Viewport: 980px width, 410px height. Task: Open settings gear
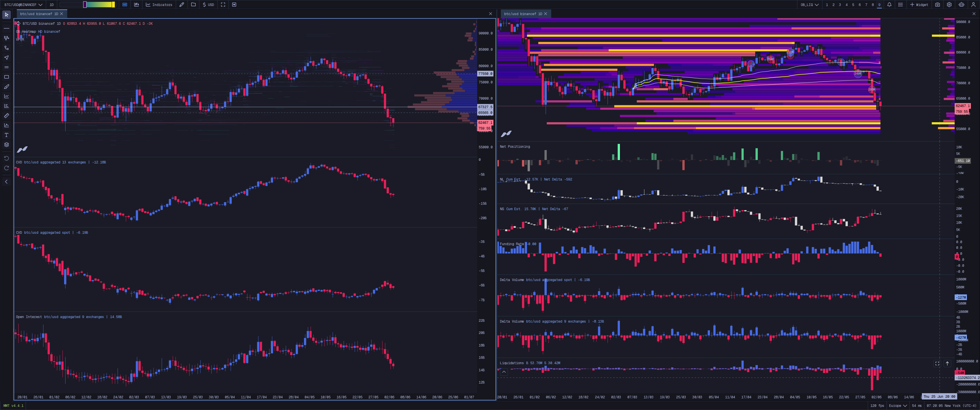(x=949, y=5)
